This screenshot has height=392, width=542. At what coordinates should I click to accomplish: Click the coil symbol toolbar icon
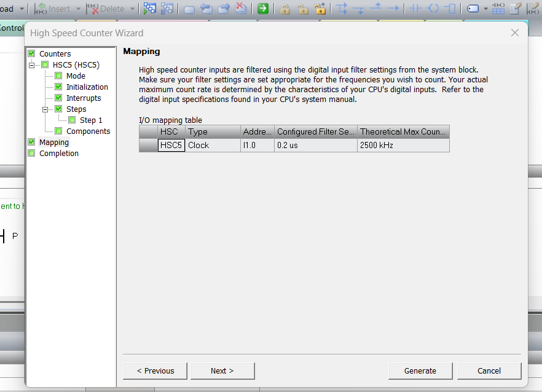coord(433,9)
